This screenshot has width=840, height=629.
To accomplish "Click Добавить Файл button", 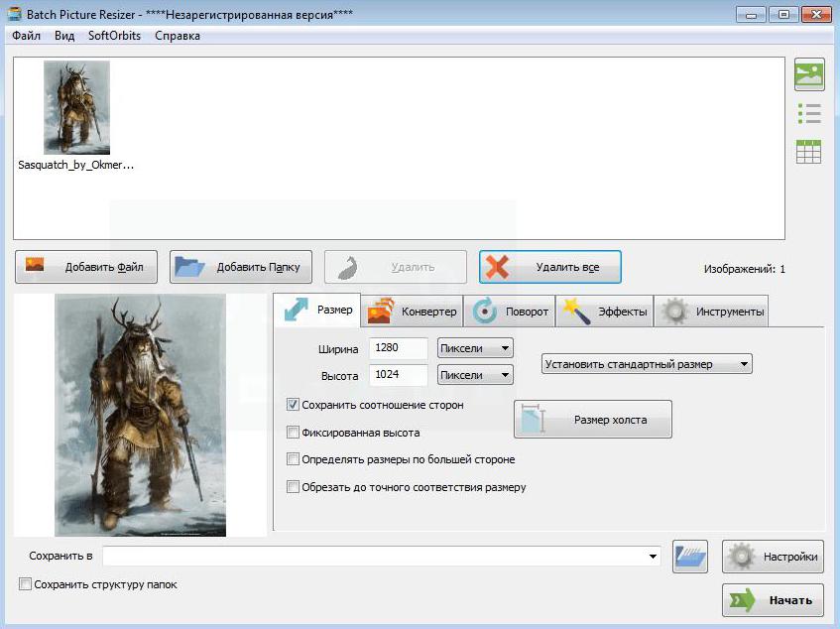I will [x=86, y=267].
